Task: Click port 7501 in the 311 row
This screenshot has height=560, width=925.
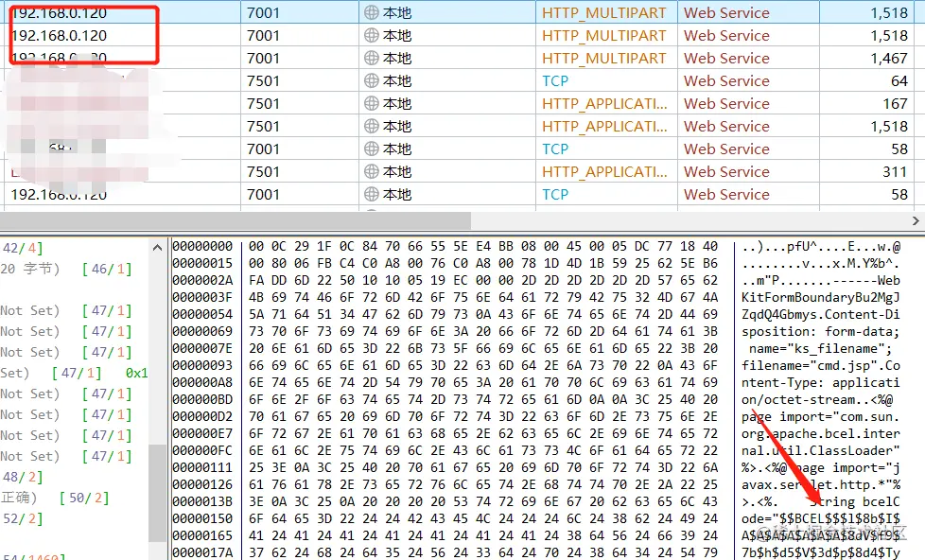Action: point(263,172)
